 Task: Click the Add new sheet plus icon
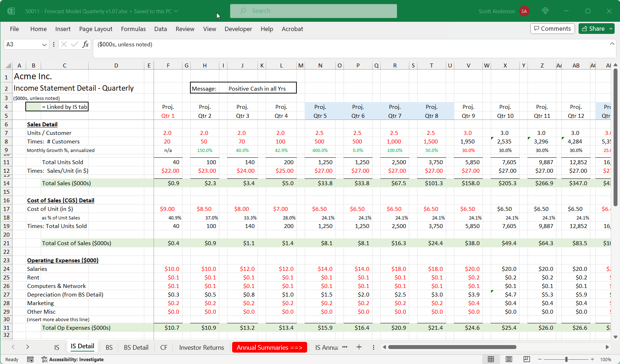[x=359, y=347]
